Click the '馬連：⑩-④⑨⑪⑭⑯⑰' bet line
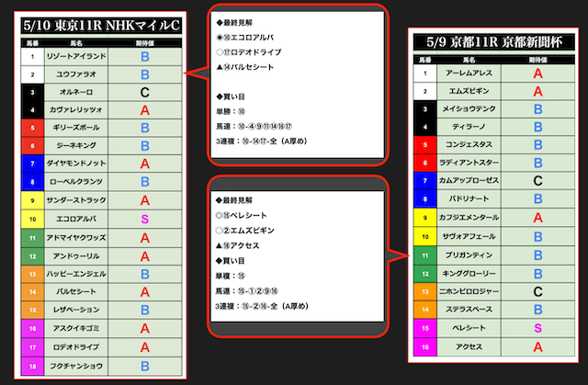588x385 pixels. coord(254,126)
